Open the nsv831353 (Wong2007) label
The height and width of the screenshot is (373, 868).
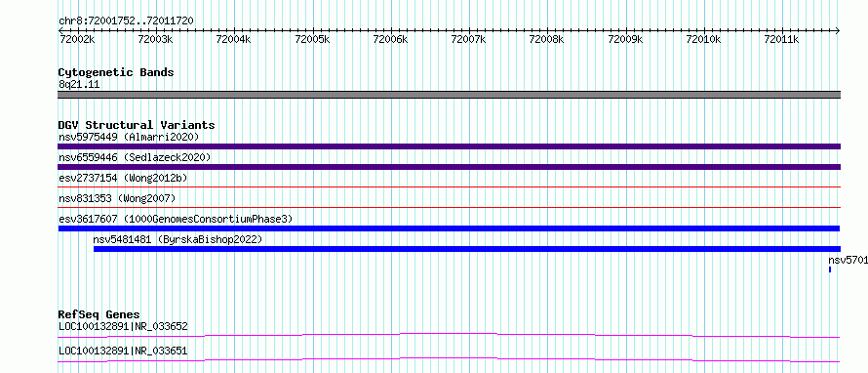pos(117,198)
